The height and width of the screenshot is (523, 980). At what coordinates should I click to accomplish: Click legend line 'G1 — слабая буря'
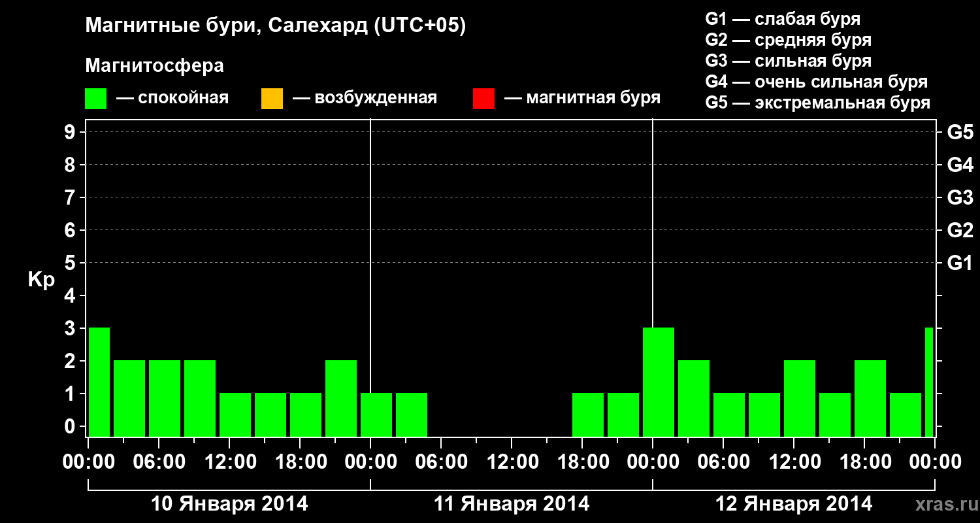click(783, 19)
